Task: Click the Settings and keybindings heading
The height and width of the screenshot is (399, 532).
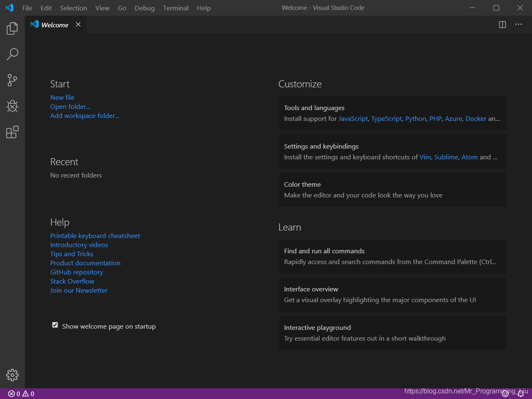Action: pos(321,147)
